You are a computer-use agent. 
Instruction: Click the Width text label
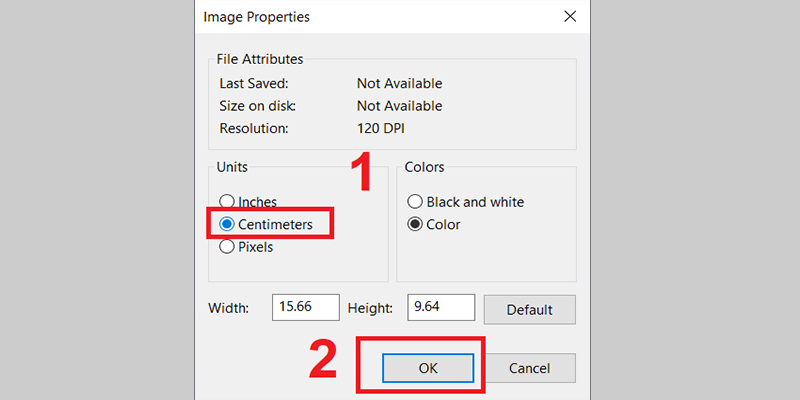point(228,309)
